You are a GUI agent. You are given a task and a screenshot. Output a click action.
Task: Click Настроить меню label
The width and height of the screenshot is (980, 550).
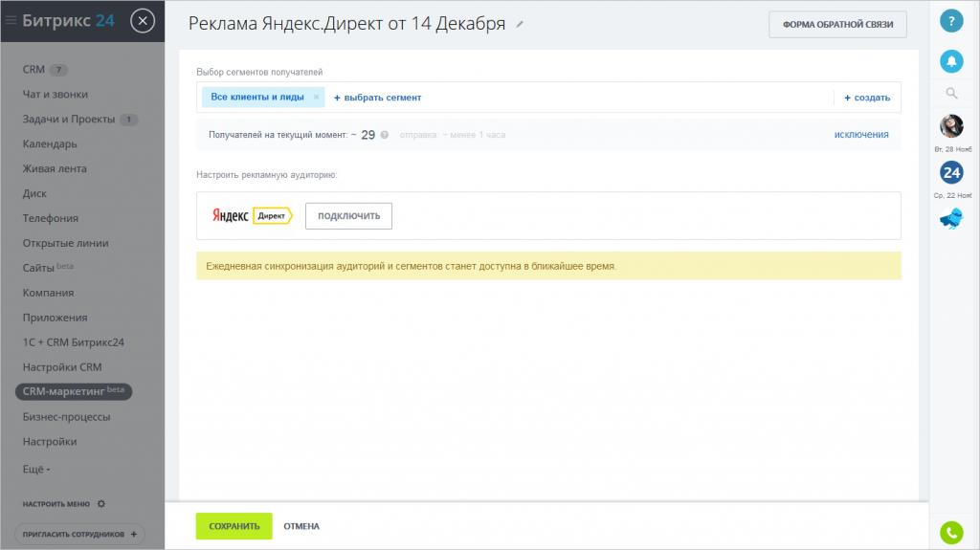56,504
